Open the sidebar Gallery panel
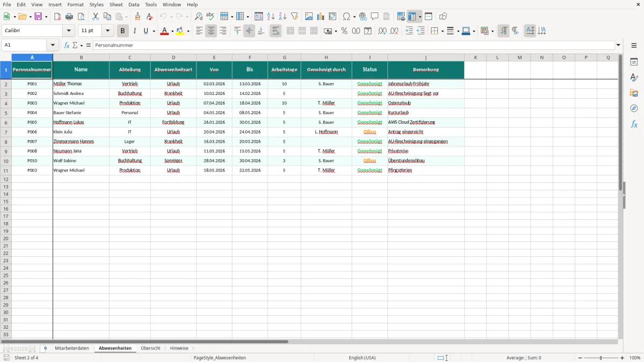This screenshot has height=362, width=644. point(634,93)
